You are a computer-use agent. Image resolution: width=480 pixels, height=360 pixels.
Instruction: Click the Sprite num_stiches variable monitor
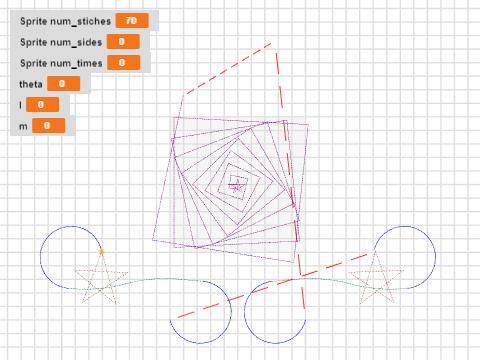pyautogui.click(x=84, y=21)
